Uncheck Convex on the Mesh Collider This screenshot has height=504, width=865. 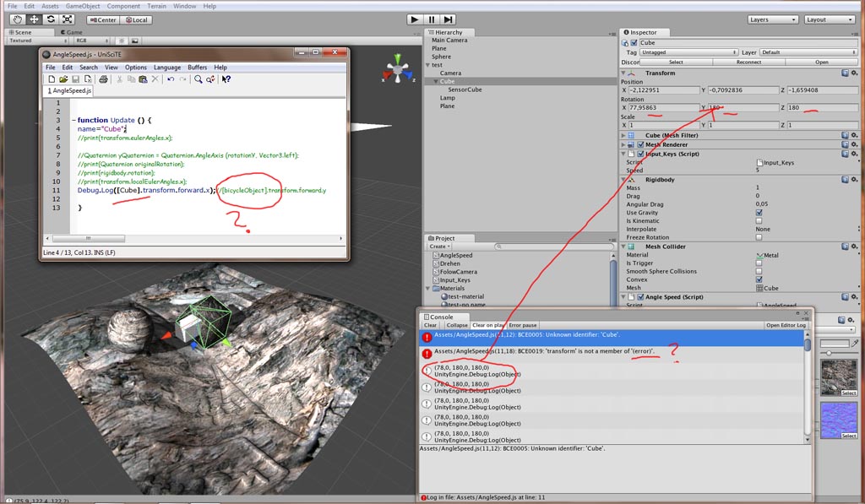click(x=759, y=279)
